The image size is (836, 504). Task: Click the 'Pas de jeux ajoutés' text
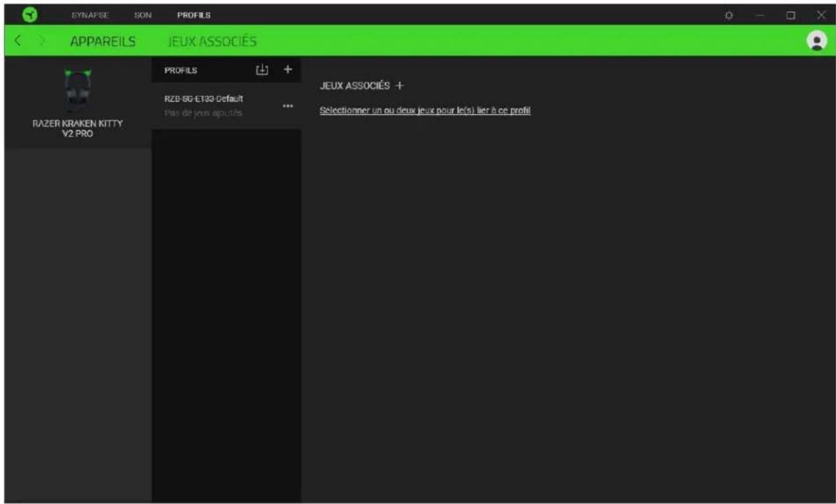203,113
